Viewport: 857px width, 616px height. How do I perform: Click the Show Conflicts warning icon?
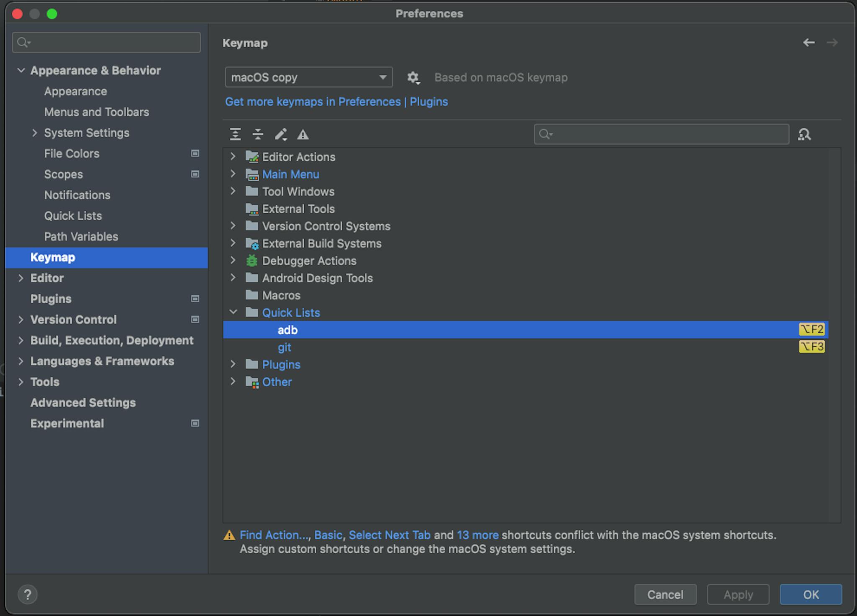[303, 135]
